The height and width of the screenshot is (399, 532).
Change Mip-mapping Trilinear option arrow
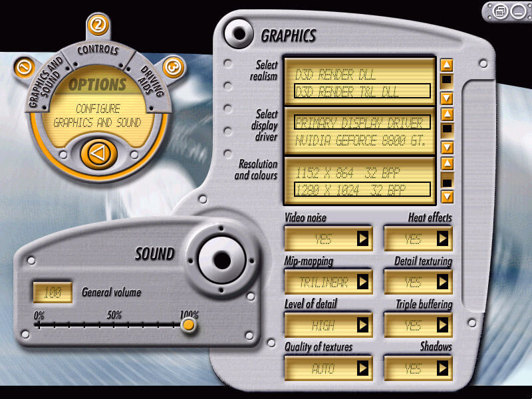click(x=362, y=282)
